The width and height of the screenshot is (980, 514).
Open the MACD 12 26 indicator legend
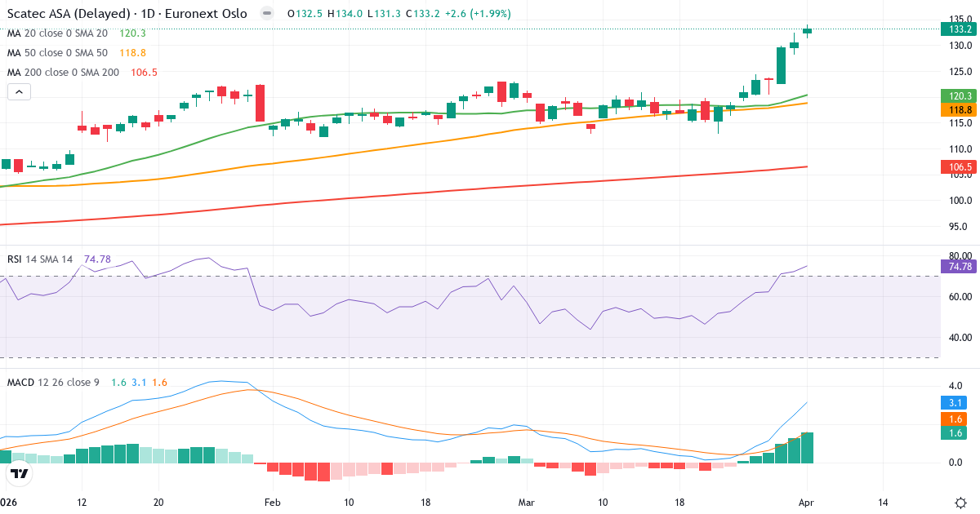pos(53,382)
